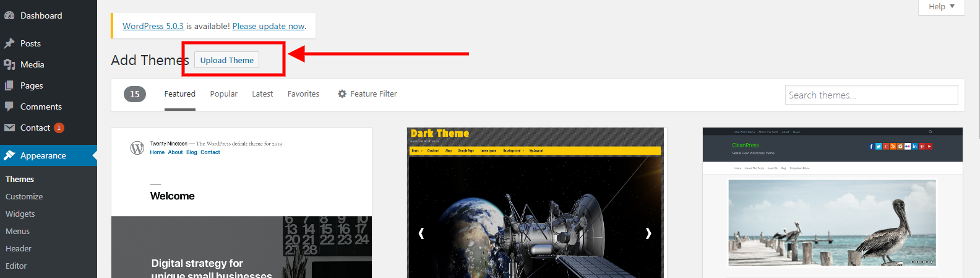Open Menus under Appearance

pyautogui.click(x=18, y=231)
